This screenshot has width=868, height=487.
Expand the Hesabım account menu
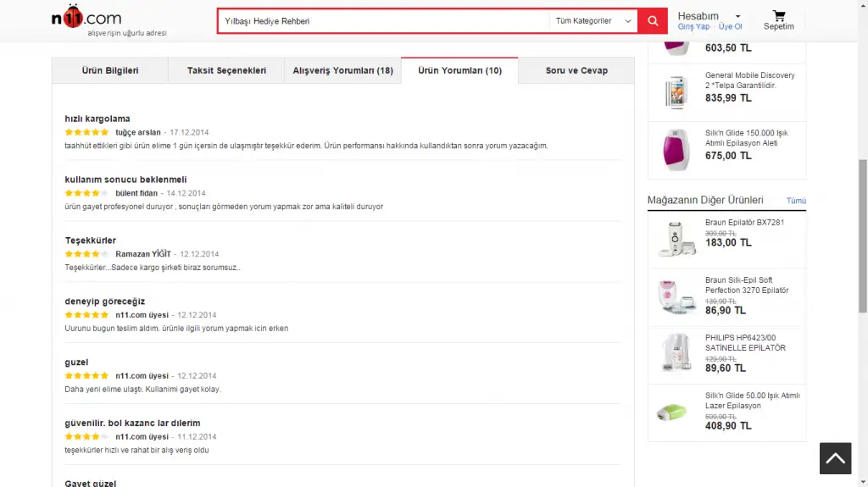pos(709,16)
